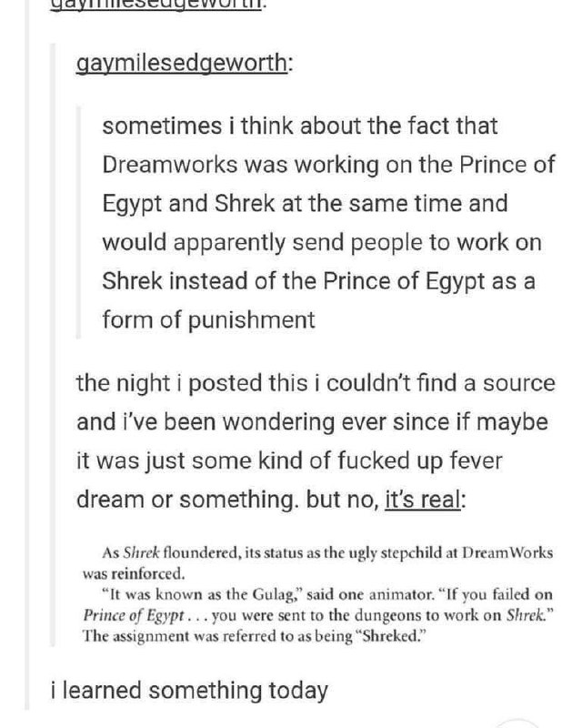Click the word "Dreamworks" in the quoted post
Screen dimensions: 582x728
click(170, 165)
